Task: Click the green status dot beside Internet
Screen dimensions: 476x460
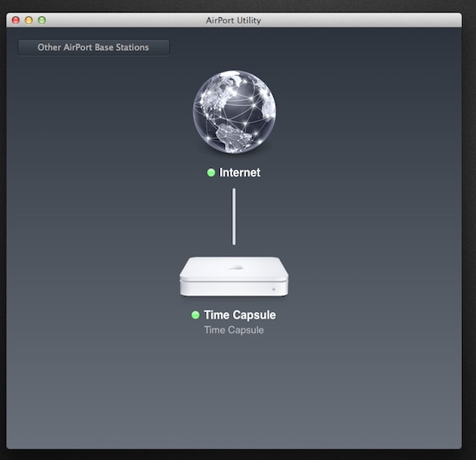Action: [x=211, y=172]
